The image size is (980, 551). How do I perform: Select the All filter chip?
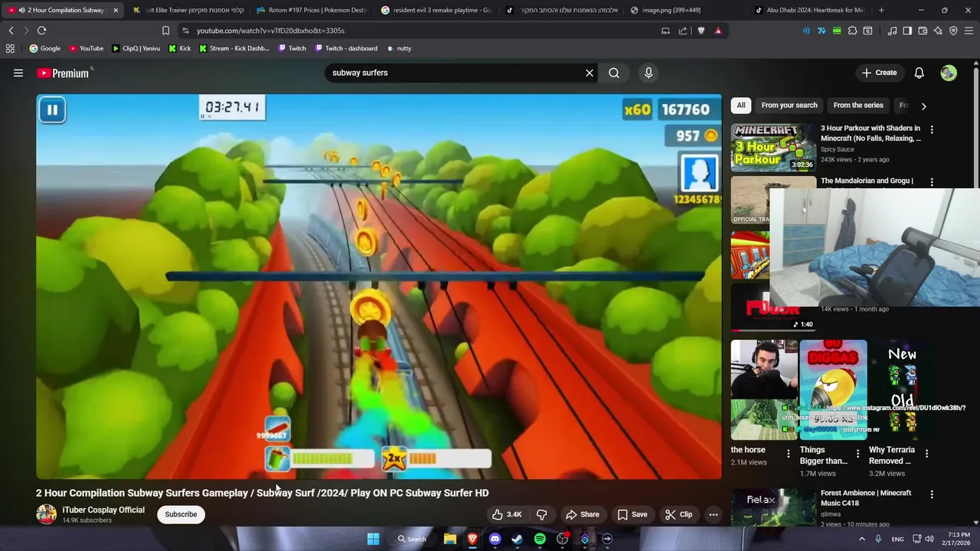[x=740, y=105]
